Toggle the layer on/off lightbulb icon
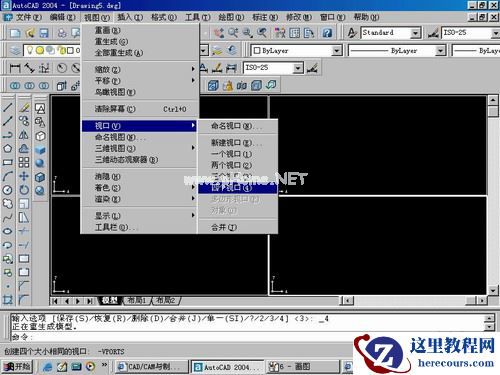 (x=30, y=50)
